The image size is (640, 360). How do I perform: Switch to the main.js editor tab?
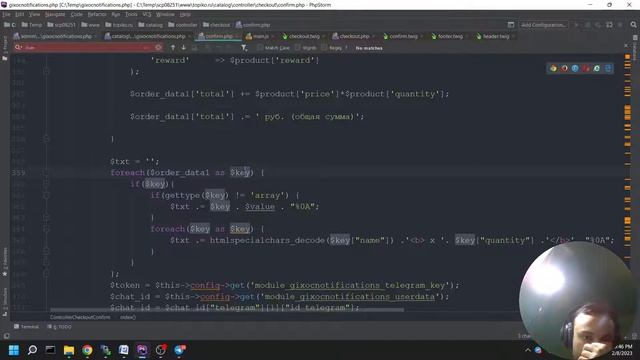click(x=260, y=36)
